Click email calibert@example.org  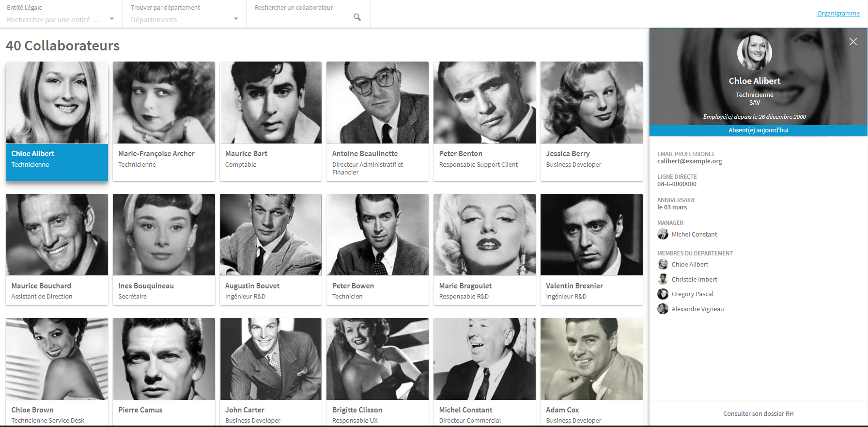[689, 161]
